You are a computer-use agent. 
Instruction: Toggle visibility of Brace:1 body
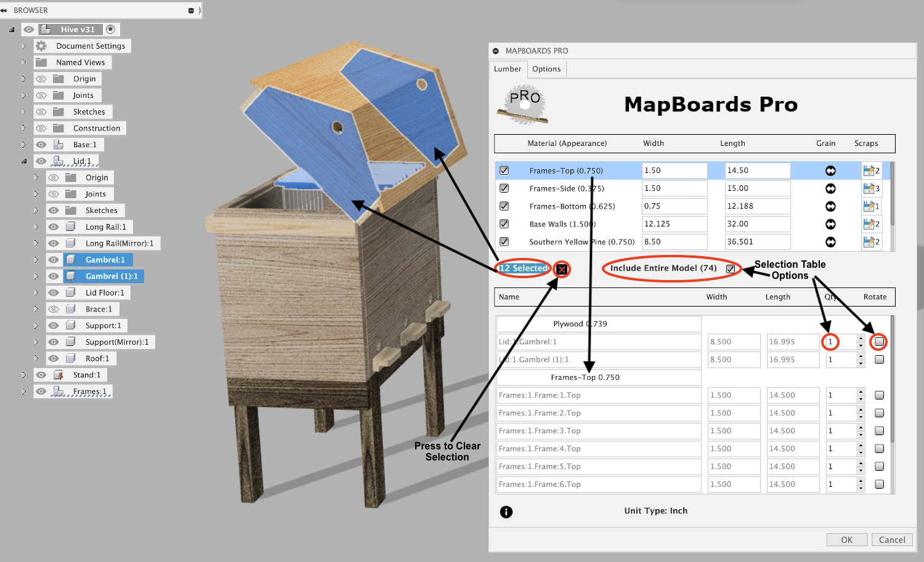point(54,309)
